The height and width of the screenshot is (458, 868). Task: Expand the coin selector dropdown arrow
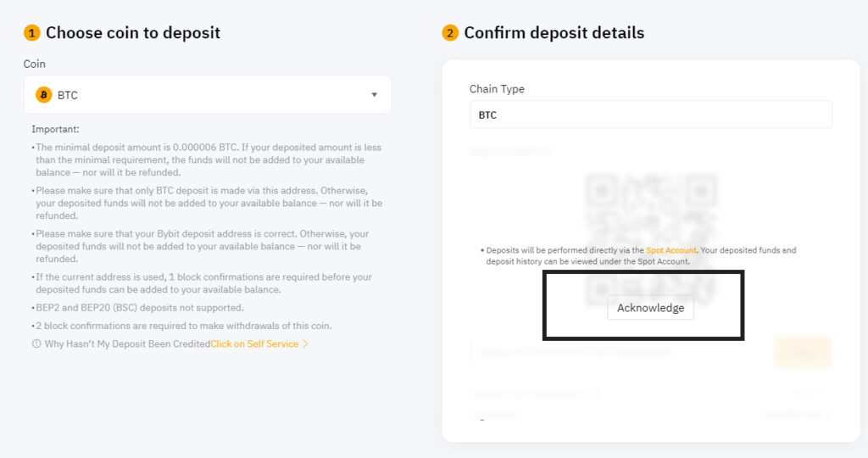(x=374, y=95)
